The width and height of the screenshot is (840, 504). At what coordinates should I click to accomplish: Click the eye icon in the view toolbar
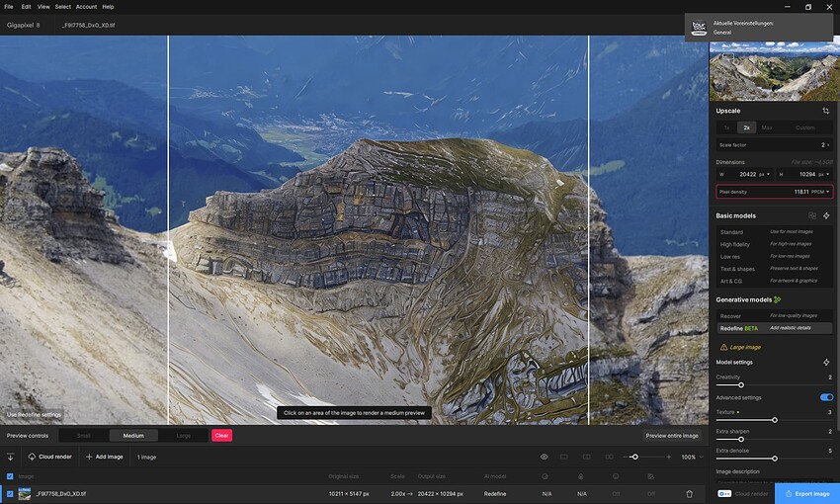tap(544, 457)
